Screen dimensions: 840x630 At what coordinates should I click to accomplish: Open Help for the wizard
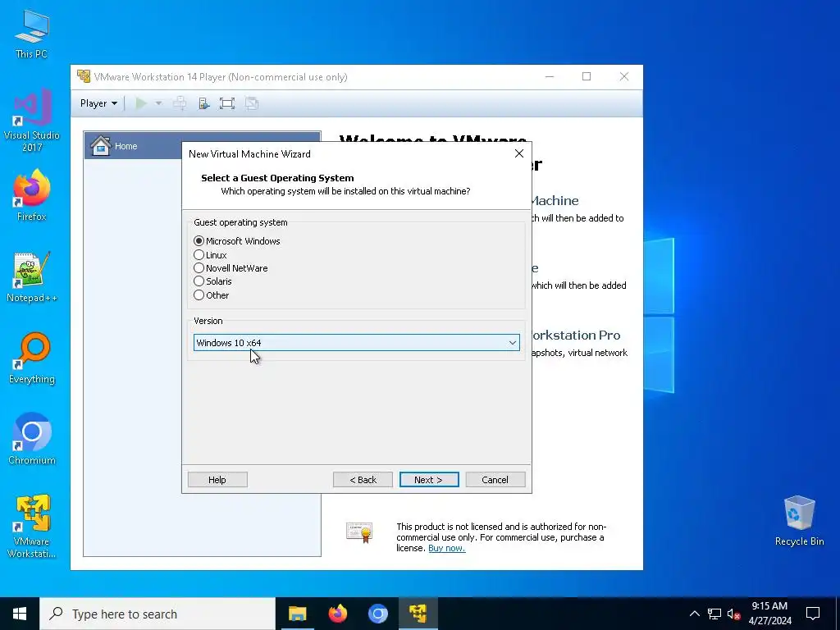point(217,479)
